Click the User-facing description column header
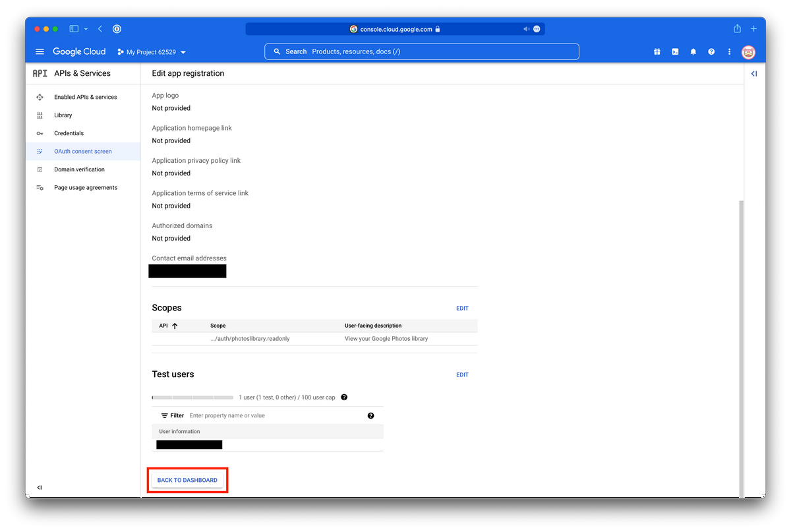This screenshot has height=532, width=791. (373, 326)
